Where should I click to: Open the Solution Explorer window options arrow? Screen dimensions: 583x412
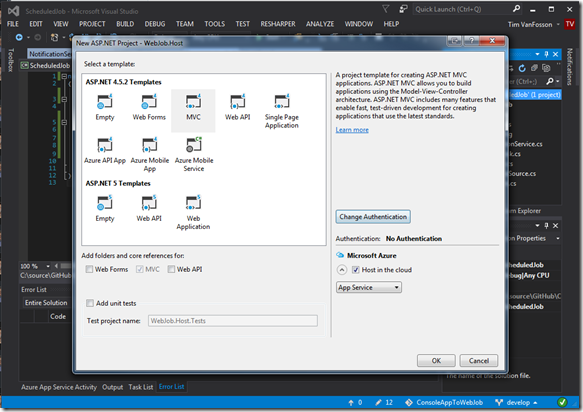pyautogui.click(x=537, y=54)
